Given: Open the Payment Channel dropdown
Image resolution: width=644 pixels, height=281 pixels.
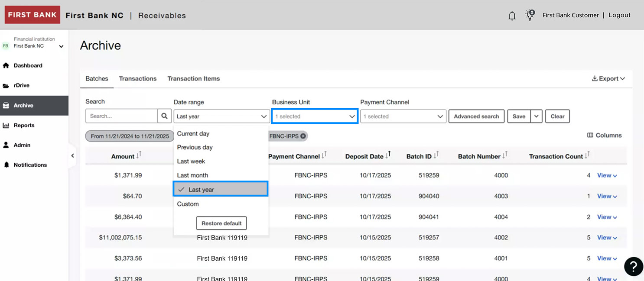Looking at the screenshot, I should tap(403, 116).
